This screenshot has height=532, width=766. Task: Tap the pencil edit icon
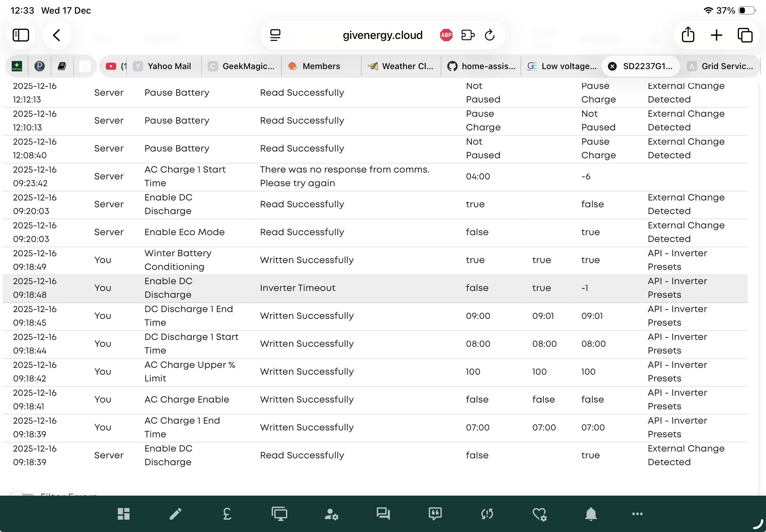pos(175,514)
